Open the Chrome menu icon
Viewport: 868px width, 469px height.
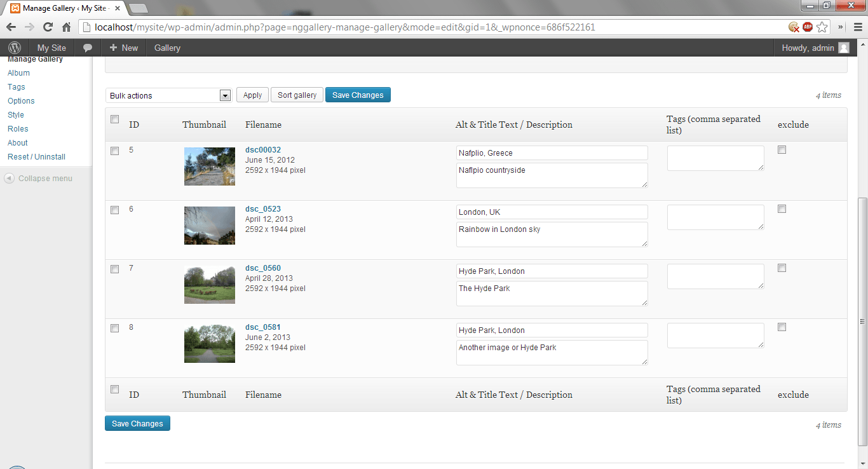(x=857, y=27)
